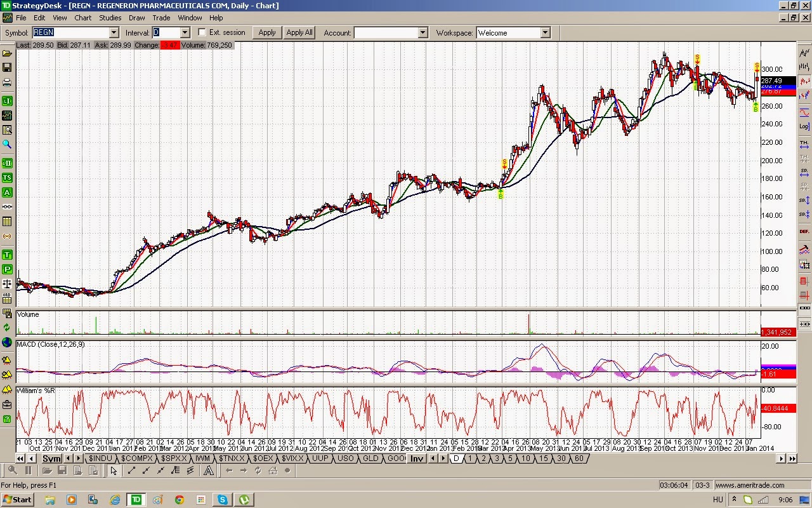Image resolution: width=812 pixels, height=508 pixels.
Task: Select the text A tool in drawing toolbar
Action: (x=207, y=471)
